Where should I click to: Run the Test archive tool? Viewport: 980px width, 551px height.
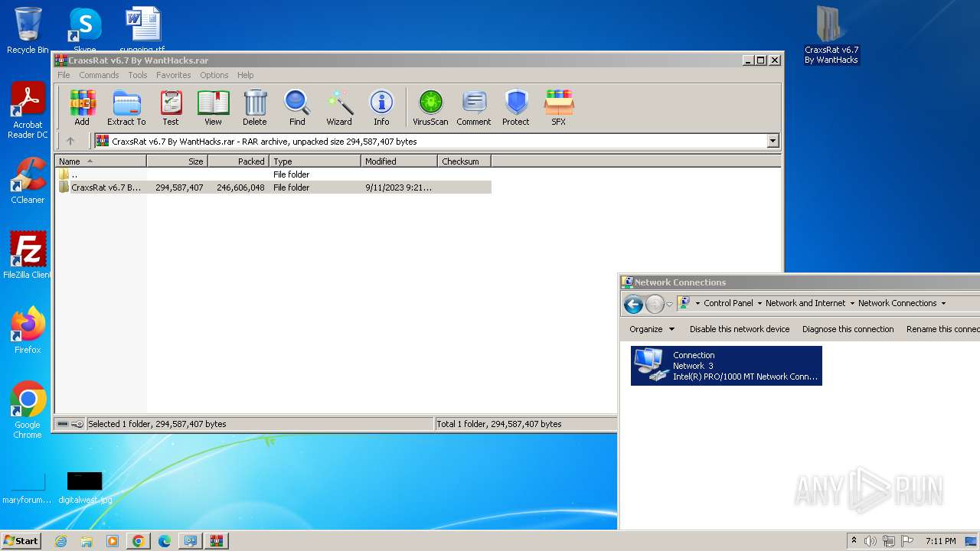171,107
